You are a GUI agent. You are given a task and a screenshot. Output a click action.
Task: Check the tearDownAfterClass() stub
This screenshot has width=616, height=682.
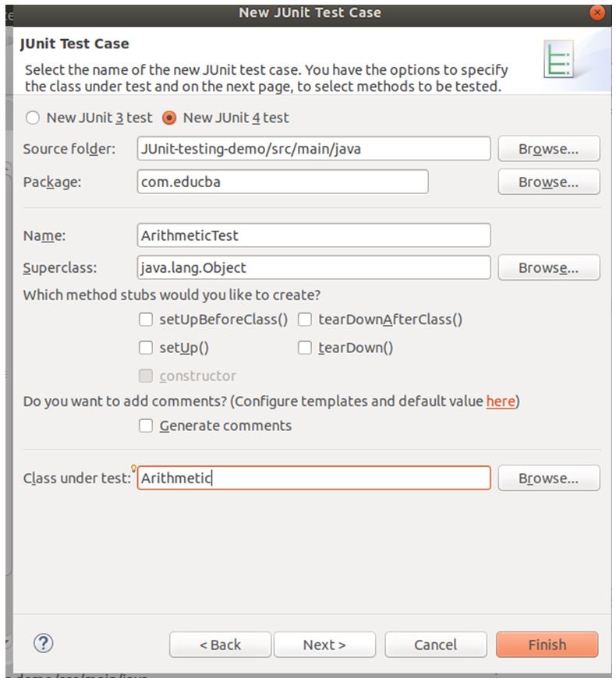[304, 320]
